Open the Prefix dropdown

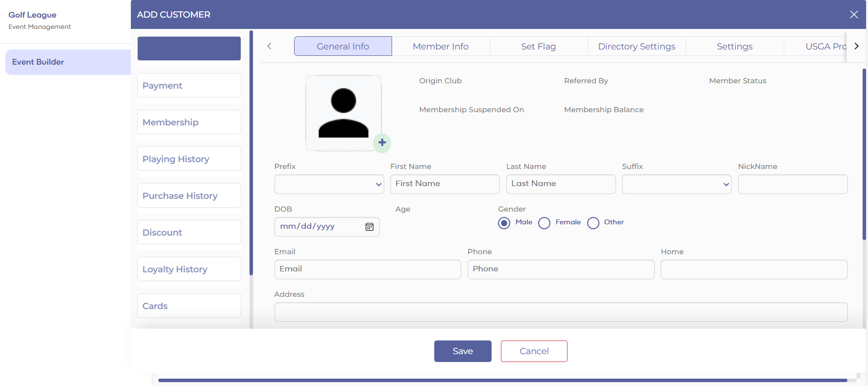[329, 184]
